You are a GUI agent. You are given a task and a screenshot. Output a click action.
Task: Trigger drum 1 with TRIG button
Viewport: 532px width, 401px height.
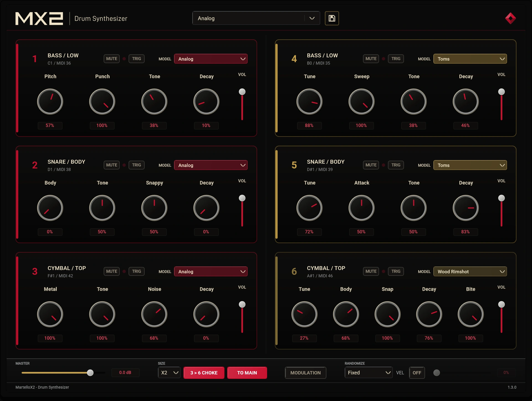click(x=137, y=59)
